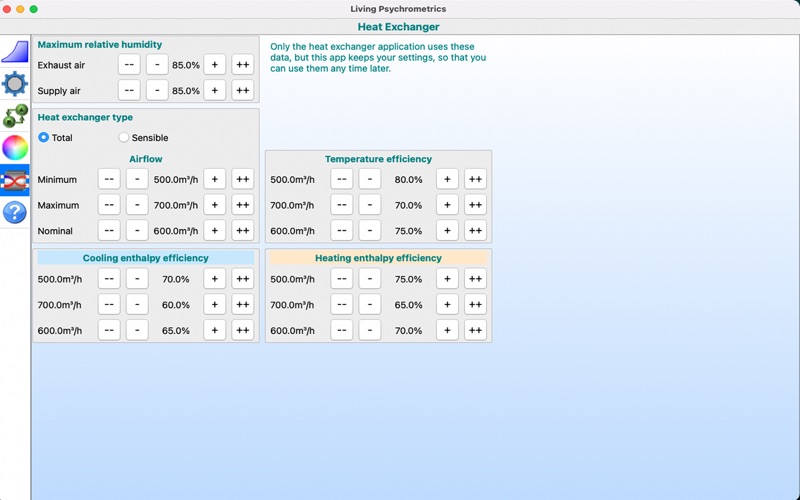800x500 pixels.
Task: Click the Heat Exchanger page title
Action: tap(398, 27)
